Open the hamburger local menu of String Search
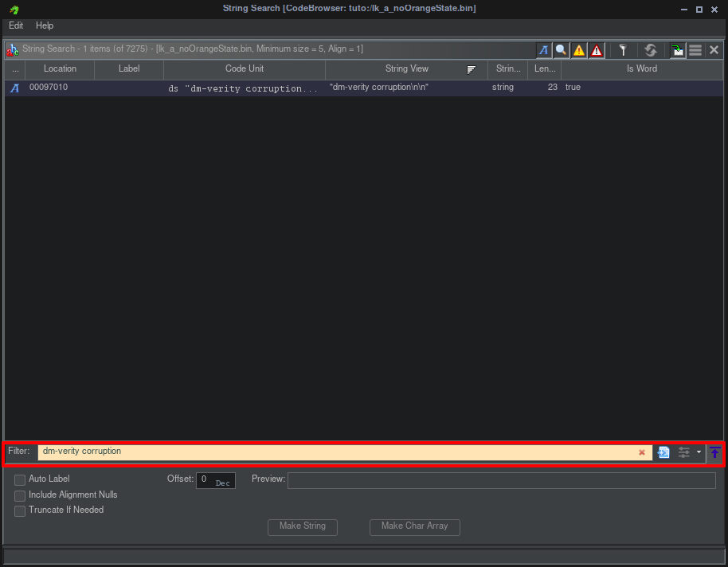 695,50
